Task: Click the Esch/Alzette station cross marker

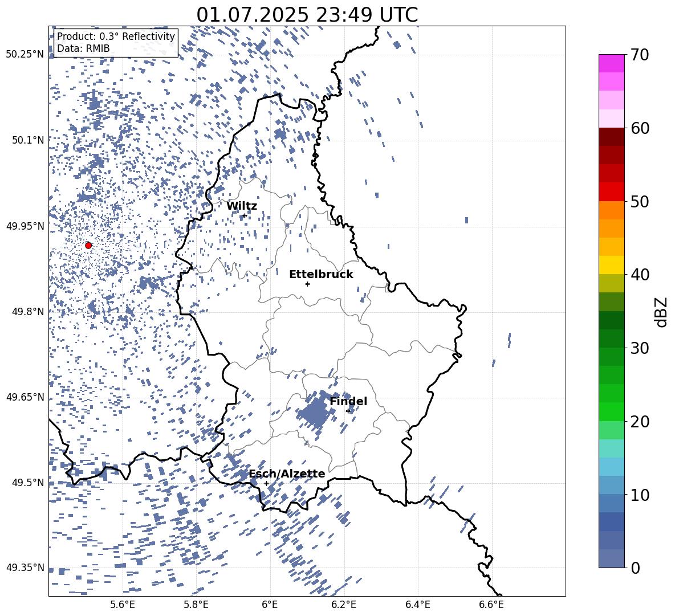Action: click(266, 483)
